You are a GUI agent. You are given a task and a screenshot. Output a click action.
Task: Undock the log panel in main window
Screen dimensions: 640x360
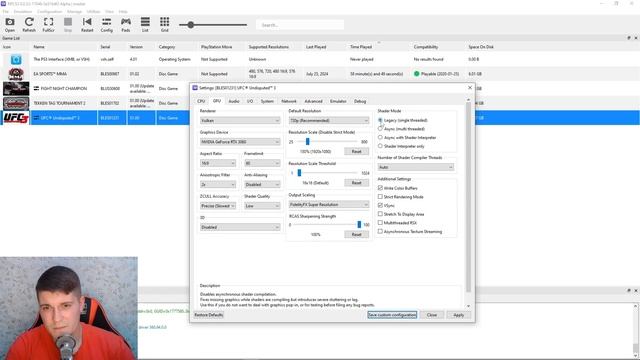(x=629, y=290)
